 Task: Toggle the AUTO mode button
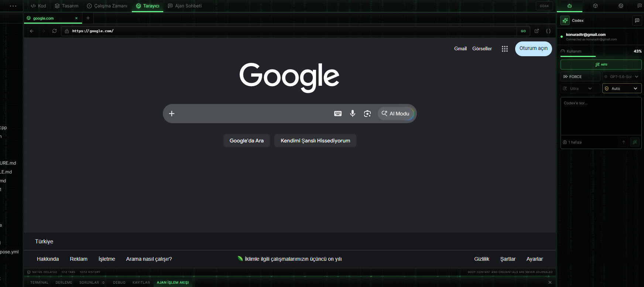click(x=601, y=64)
